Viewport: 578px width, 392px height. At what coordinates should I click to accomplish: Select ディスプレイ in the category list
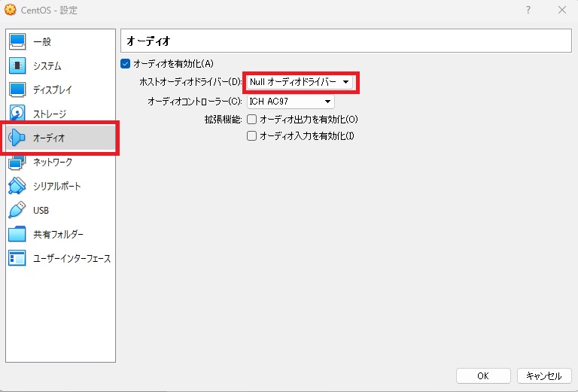(x=53, y=90)
